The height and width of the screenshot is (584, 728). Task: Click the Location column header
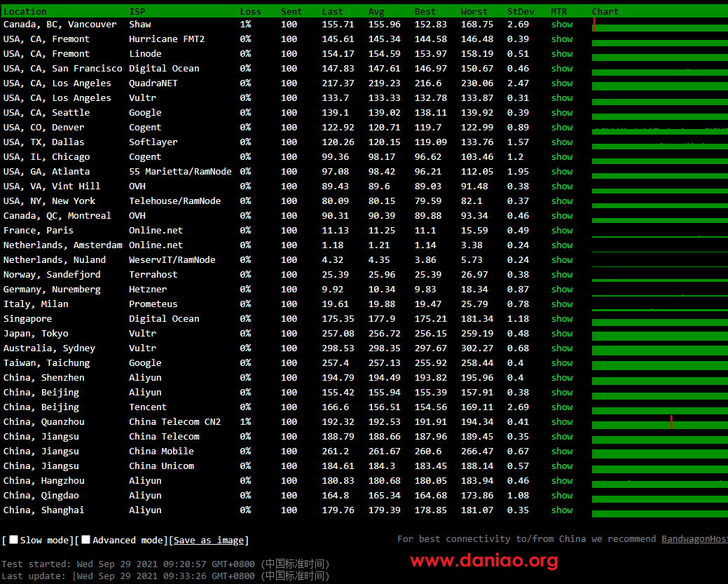pos(25,12)
